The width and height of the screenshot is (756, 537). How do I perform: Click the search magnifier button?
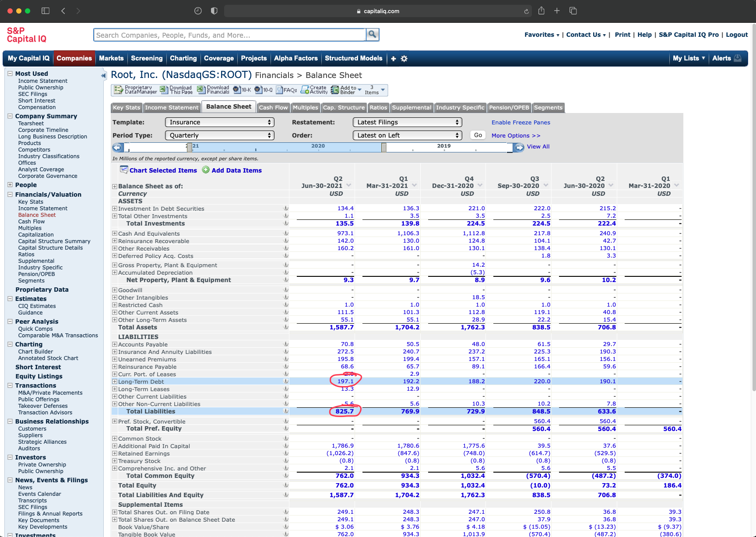coord(373,35)
